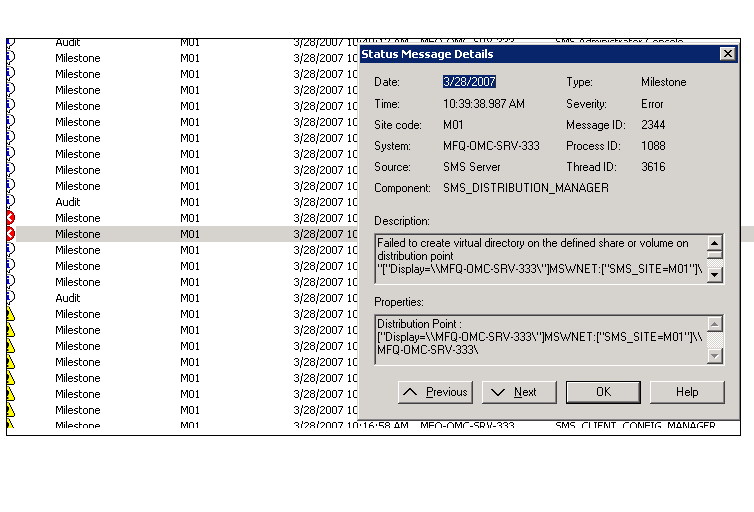Click the Properties box scroll up arrow
The width and height of the screenshot is (754, 512).
pyautogui.click(x=715, y=324)
